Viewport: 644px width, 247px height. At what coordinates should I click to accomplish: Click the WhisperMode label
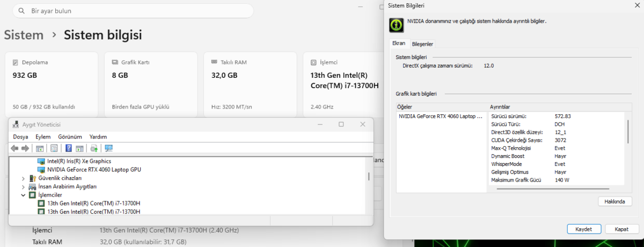[x=506, y=164]
